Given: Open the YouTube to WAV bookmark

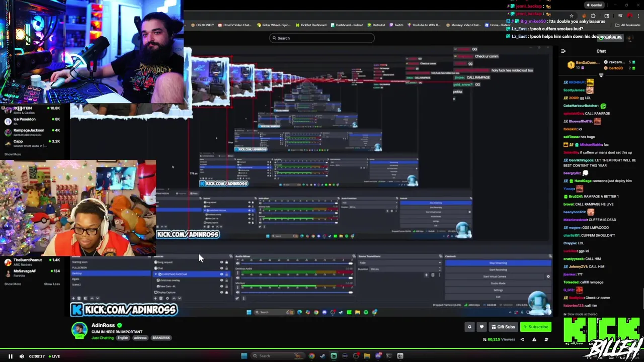Looking at the screenshot, I should click(424, 25).
